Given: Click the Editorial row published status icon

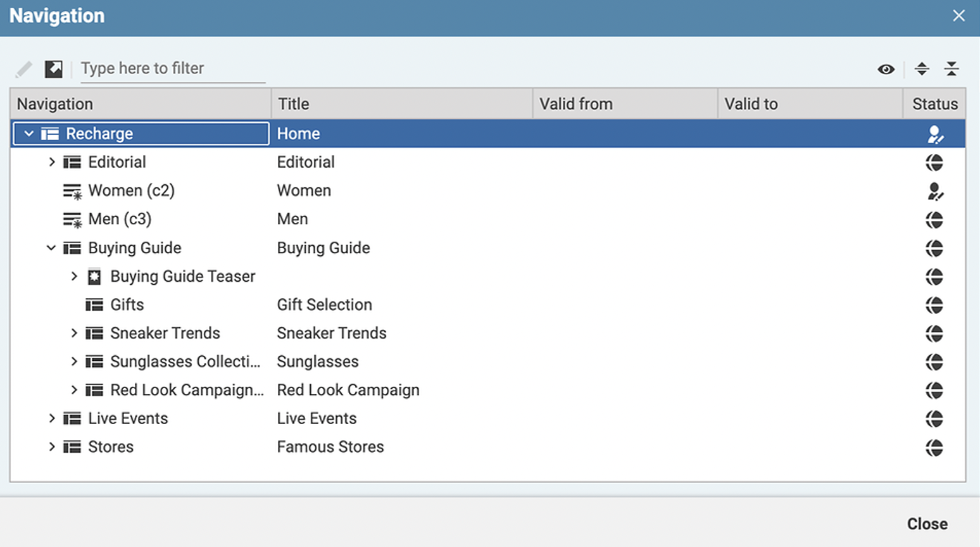Looking at the screenshot, I should (x=934, y=163).
